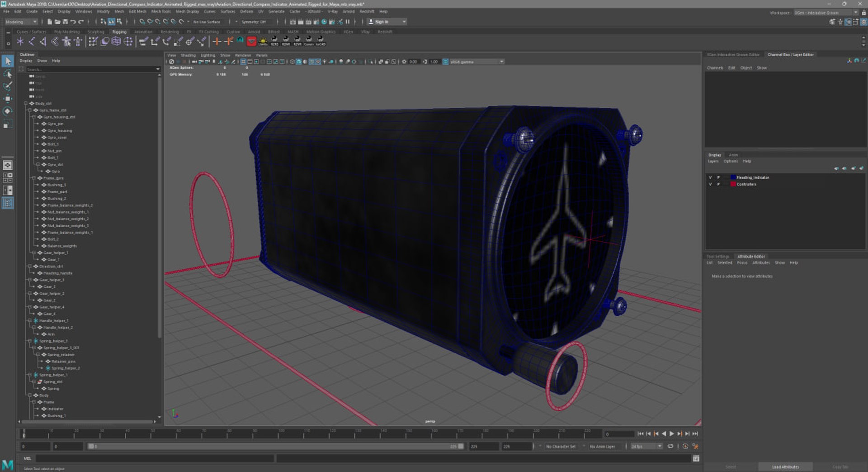
Task: Open Outliner Display menu
Action: 26,61
